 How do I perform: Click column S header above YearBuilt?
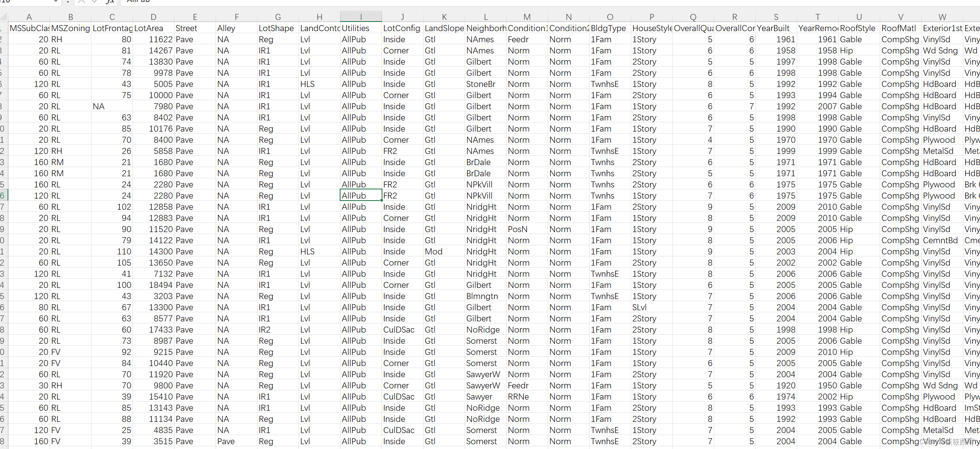(x=776, y=17)
